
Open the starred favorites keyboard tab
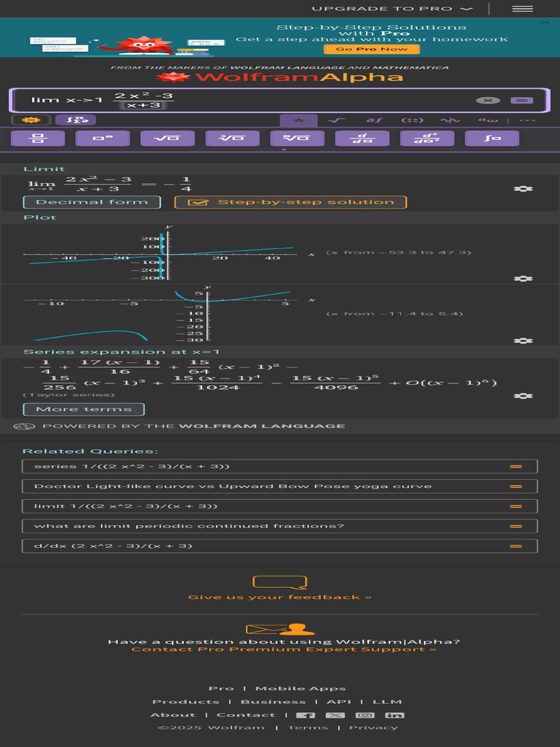[298, 120]
